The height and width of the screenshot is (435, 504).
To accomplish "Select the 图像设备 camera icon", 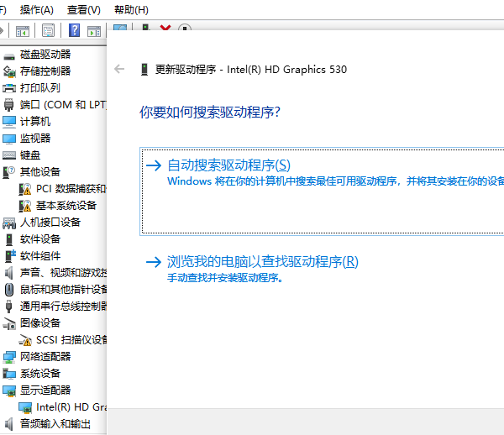I will (x=9, y=324).
